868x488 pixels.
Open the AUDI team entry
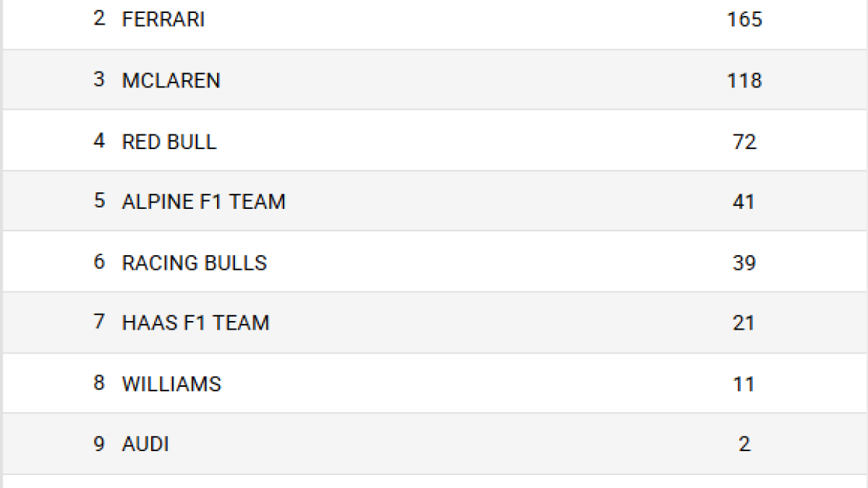[145, 444]
